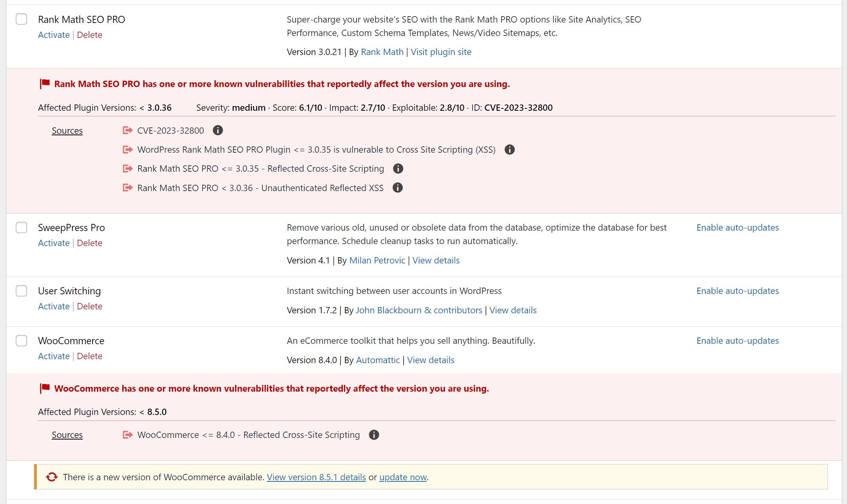847x504 pixels.
Task: Activate User Switching plugin
Action: pyautogui.click(x=54, y=306)
